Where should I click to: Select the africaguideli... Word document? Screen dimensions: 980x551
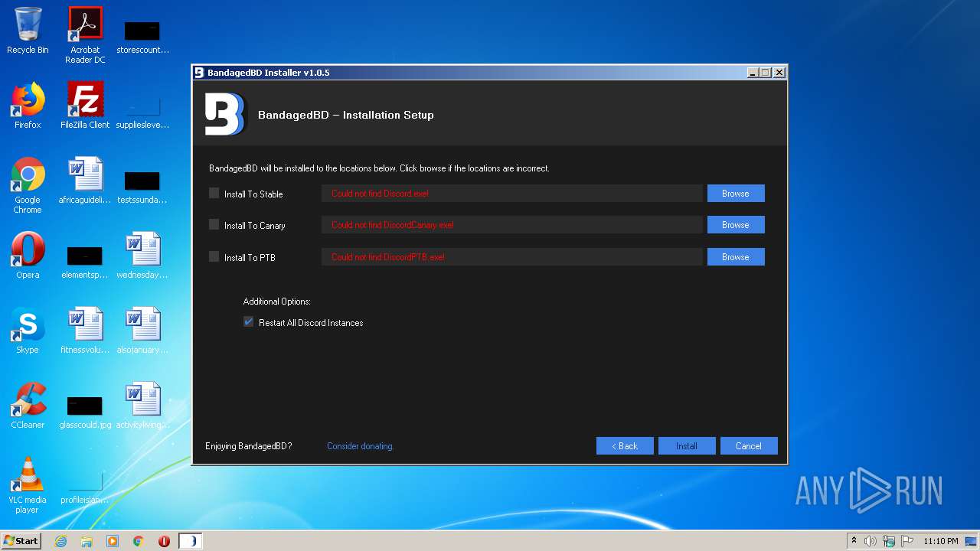[x=85, y=181]
